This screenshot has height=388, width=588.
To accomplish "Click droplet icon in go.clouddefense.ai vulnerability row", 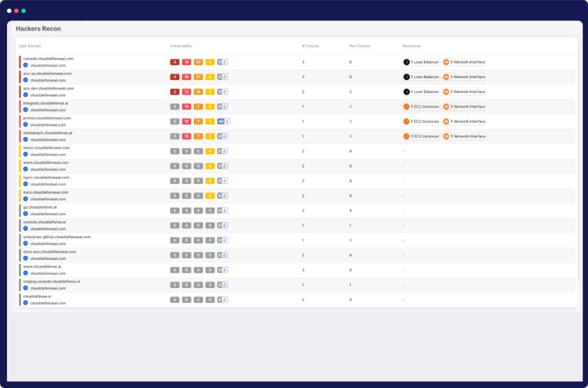I will [225, 210].
